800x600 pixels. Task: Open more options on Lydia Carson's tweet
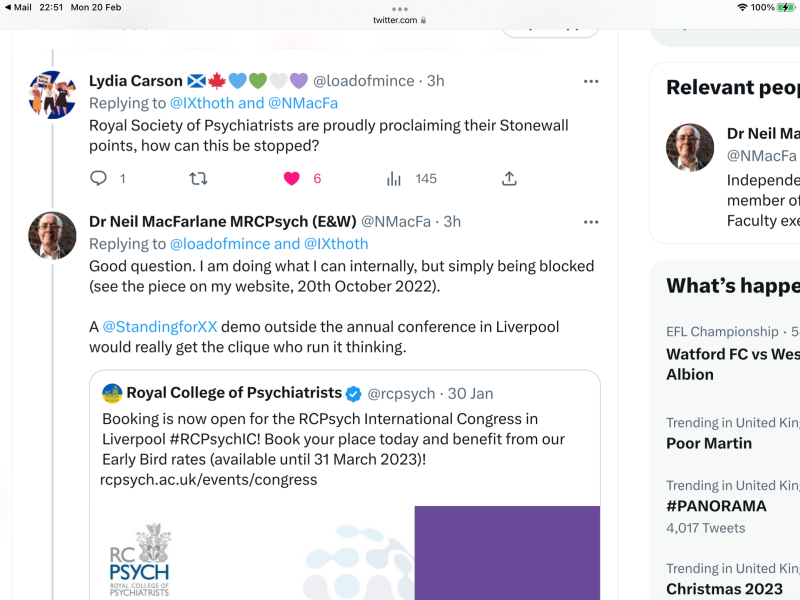[x=591, y=81]
